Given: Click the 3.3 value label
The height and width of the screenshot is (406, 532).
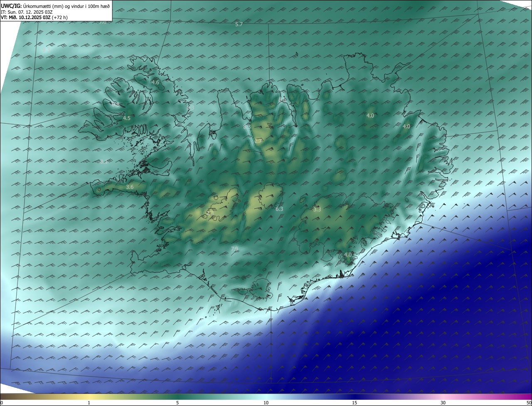Looking at the screenshot, I should tap(317, 210).
